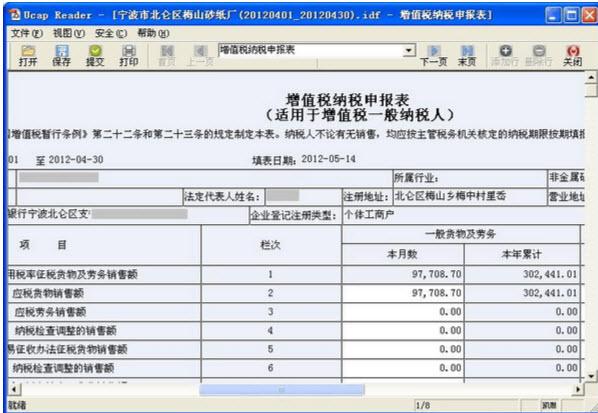Minimize the Ucap Reader window
Screen dimensions: 598x413
coord(554,15)
